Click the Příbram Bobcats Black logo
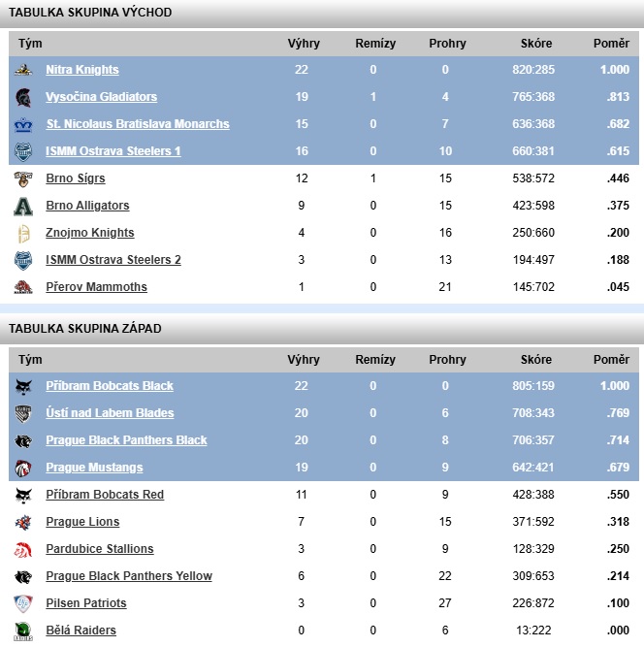 click(23, 386)
